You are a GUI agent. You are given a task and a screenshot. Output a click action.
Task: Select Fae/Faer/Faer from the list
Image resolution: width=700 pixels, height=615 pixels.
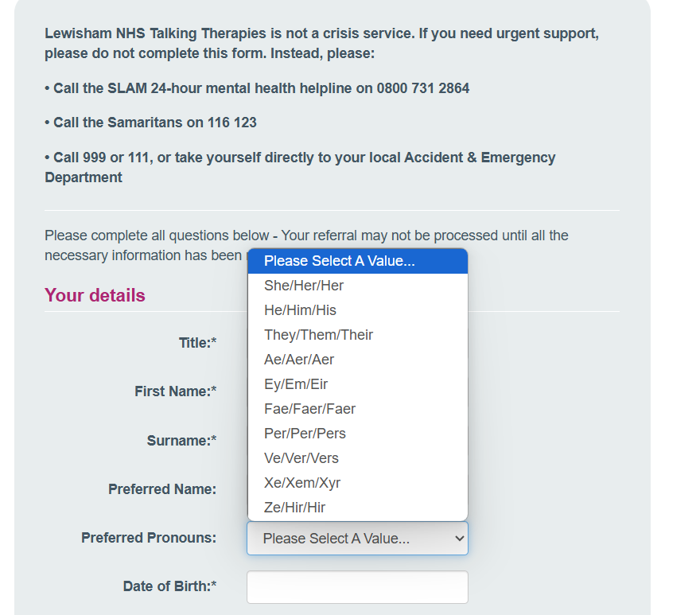(309, 409)
